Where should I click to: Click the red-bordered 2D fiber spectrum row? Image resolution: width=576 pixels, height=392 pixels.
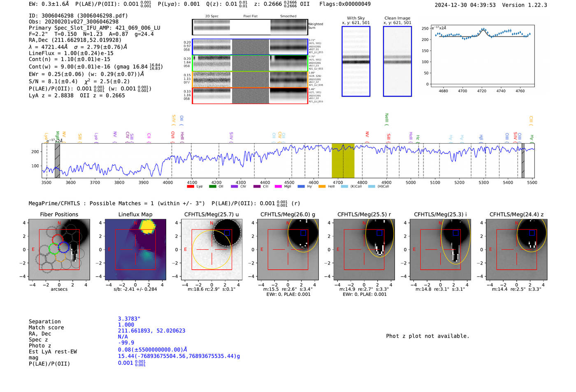(x=250, y=96)
